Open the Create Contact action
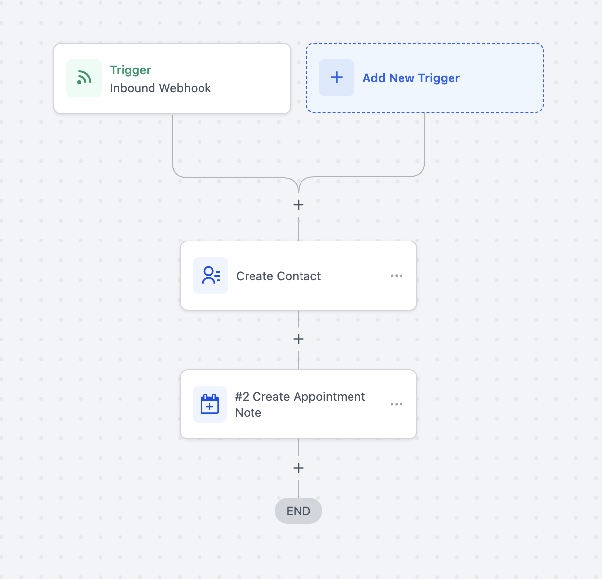 click(298, 276)
